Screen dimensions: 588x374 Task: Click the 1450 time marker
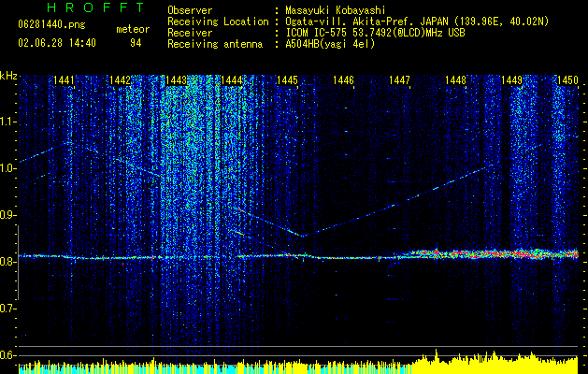(567, 80)
